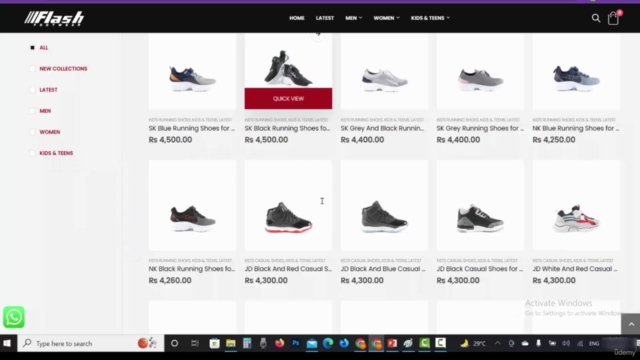Click in the taskbar search box
Viewport: 640px width, 360px height.
point(91,343)
